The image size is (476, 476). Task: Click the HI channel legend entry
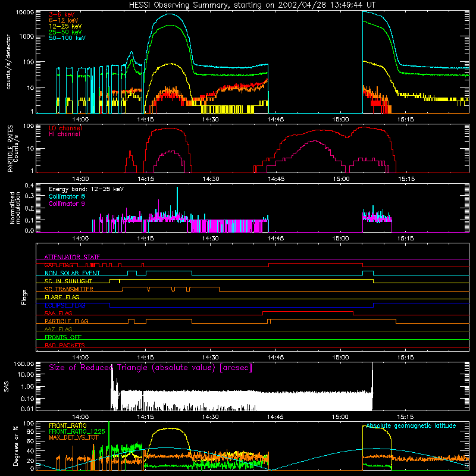point(64,134)
